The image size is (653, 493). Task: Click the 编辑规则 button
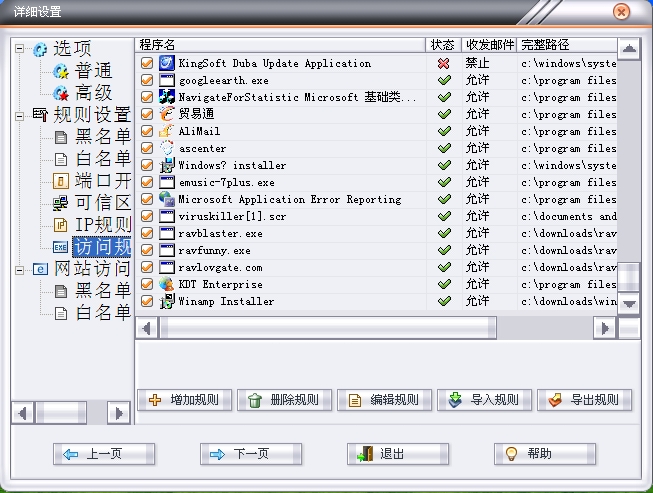point(384,400)
